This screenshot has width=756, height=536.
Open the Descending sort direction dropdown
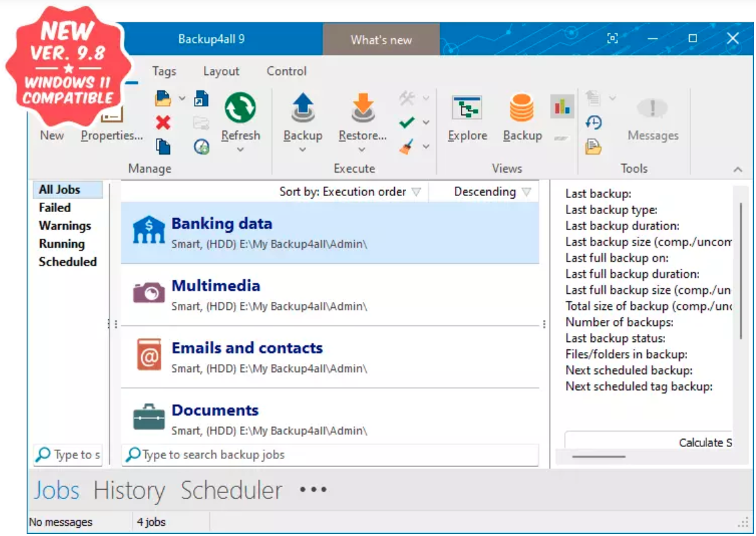point(492,192)
